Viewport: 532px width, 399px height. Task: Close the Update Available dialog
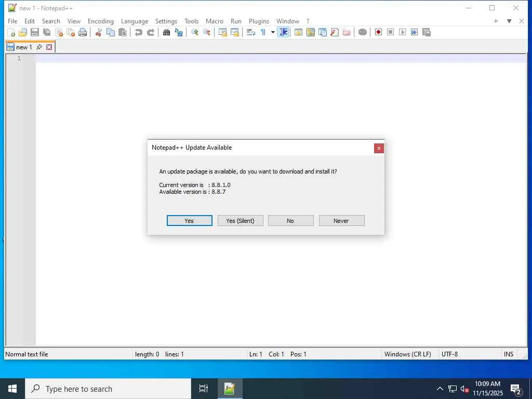(x=379, y=148)
